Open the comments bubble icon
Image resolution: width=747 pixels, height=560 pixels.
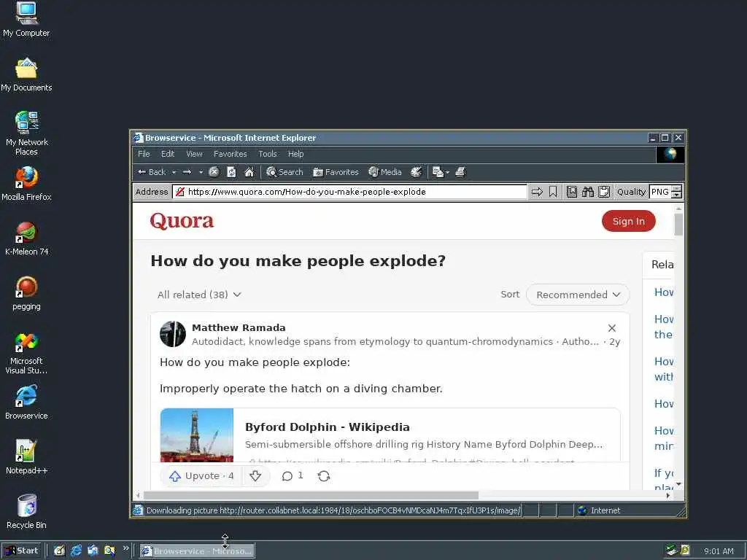point(287,475)
